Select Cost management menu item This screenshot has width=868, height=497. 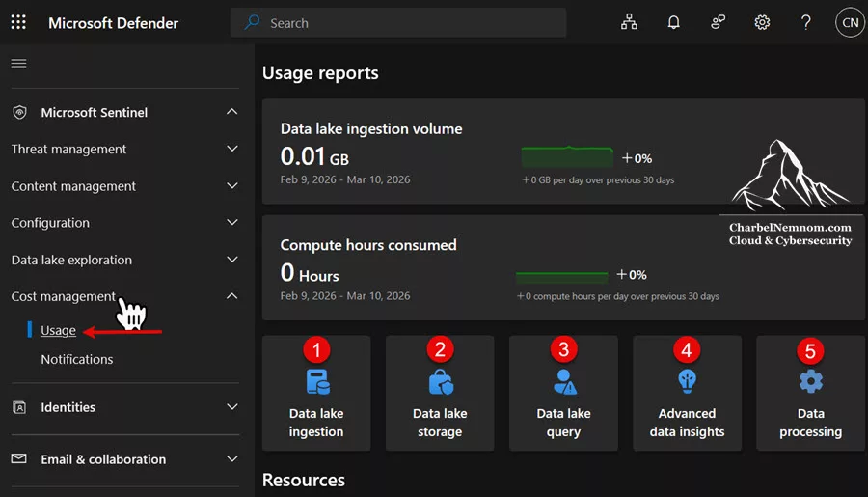[x=63, y=296]
